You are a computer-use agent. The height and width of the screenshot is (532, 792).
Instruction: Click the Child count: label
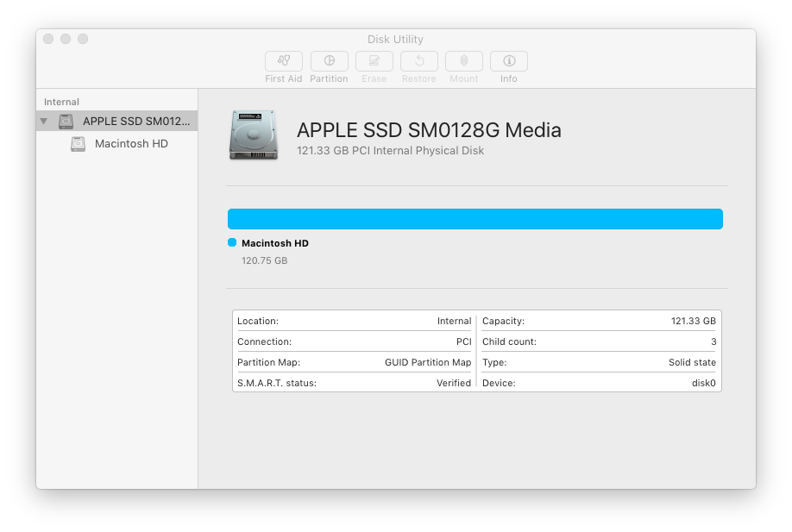coord(509,341)
